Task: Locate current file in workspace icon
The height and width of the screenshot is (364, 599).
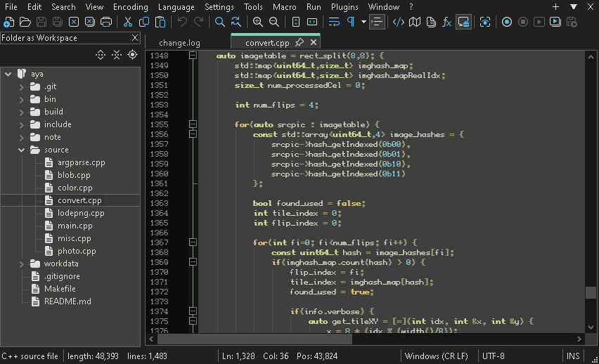Action: (132, 55)
